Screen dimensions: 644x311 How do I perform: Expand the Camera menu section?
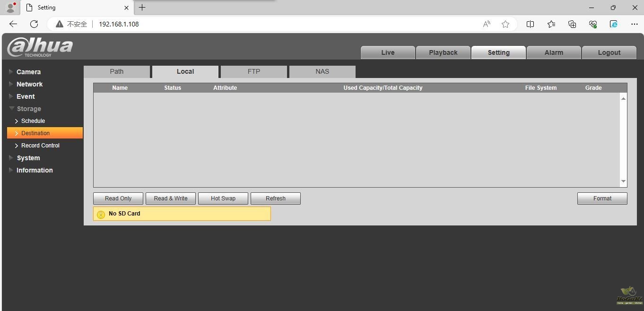point(28,72)
